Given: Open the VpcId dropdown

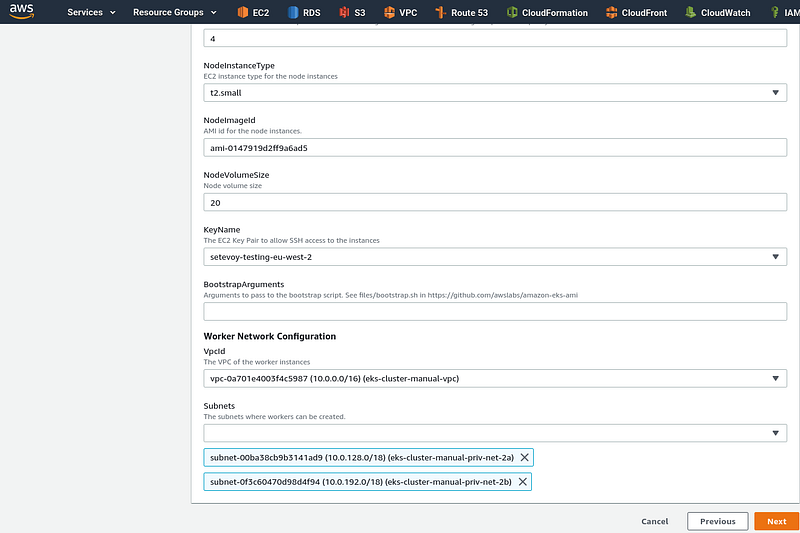Looking at the screenshot, I should click(x=495, y=378).
